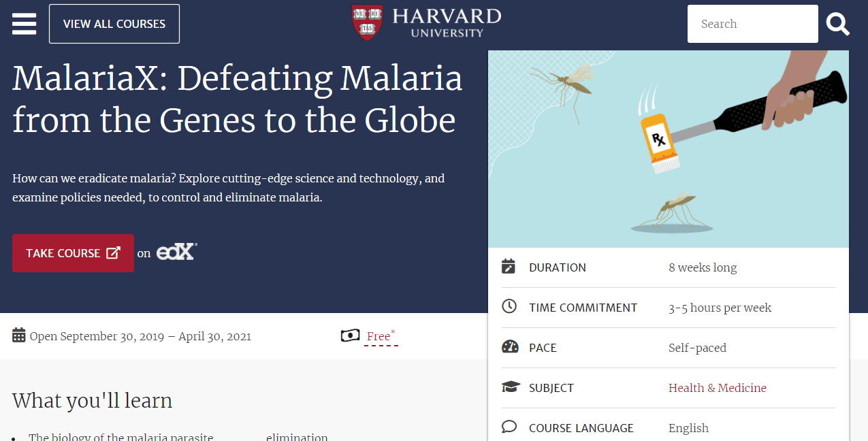Image resolution: width=868 pixels, height=441 pixels.
Task: Open View All Courses
Action: pos(114,24)
